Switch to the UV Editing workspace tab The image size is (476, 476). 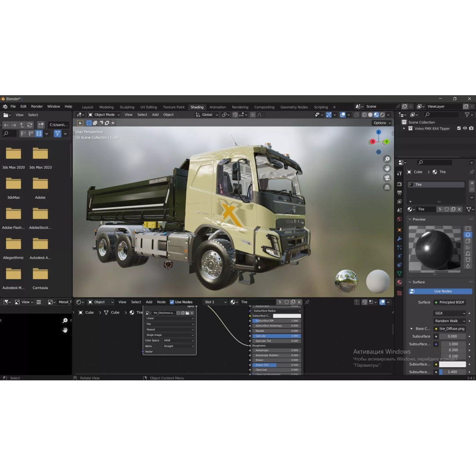pyautogui.click(x=149, y=107)
